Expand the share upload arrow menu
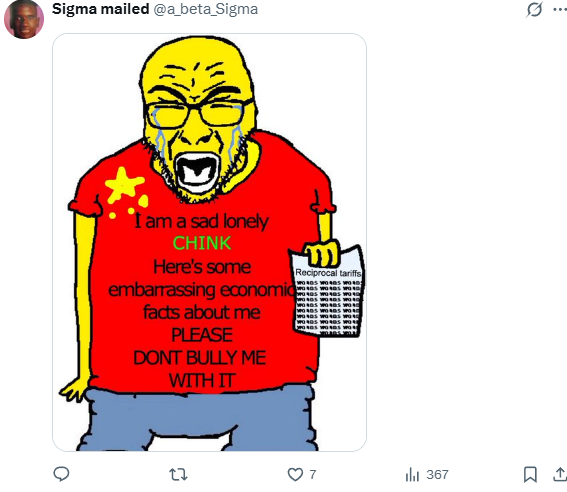The width and height of the screenshot is (567, 492). tap(560, 474)
